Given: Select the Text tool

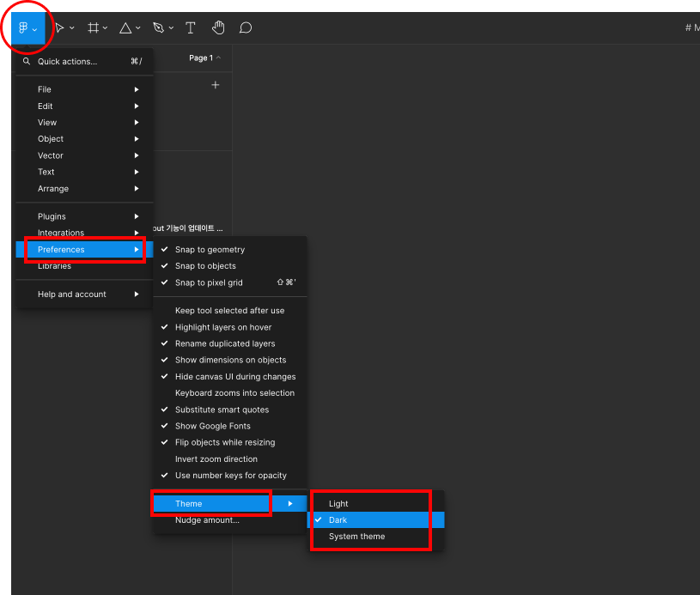Looking at the screenshot, I should pos(191,27).
